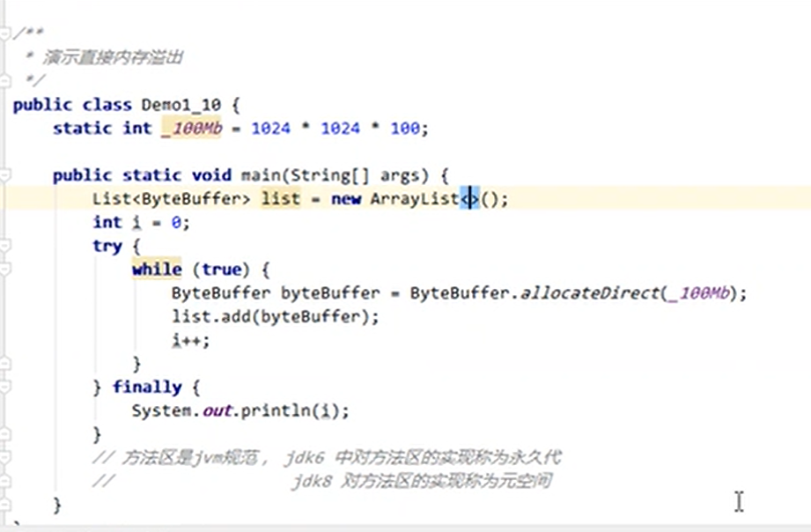The height and width of the screenshot is (532, 811).
Task: Click the 'finally' keyword
Action: tap(147, 387)
